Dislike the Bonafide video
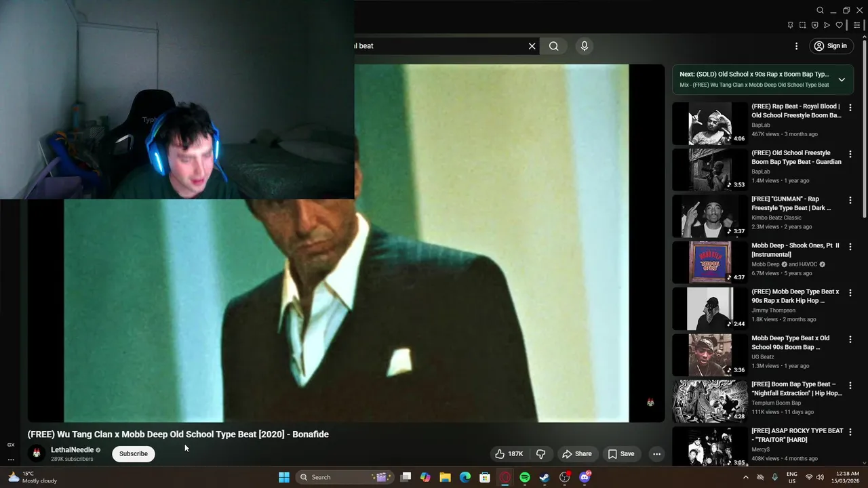This screenshot has width=868, height=488. 541,454
